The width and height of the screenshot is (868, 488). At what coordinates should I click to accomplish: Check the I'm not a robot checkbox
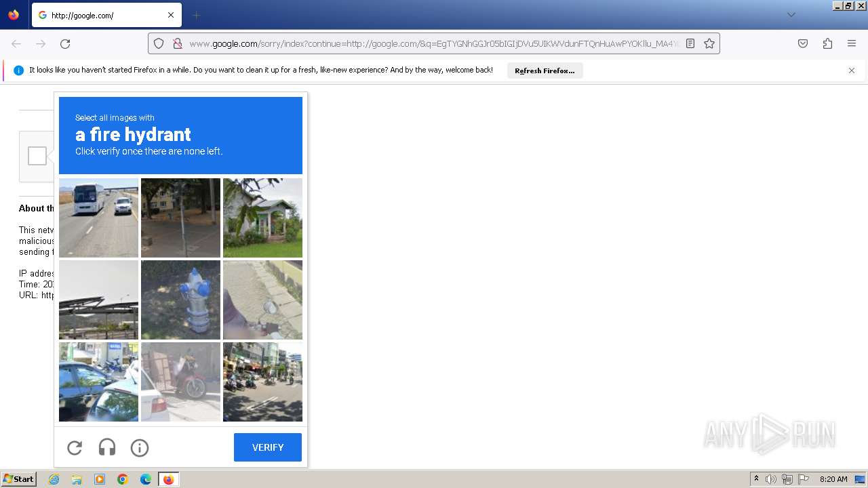tap(37, 156)
